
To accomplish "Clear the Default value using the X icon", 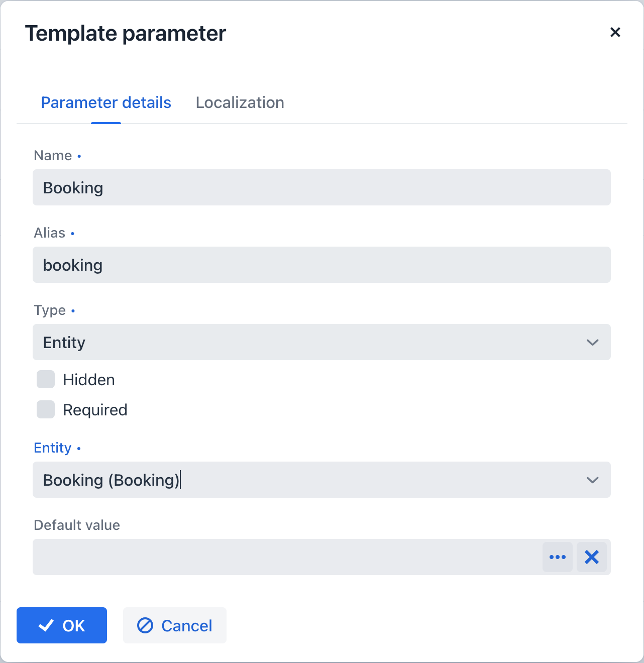I will point(592,557).
